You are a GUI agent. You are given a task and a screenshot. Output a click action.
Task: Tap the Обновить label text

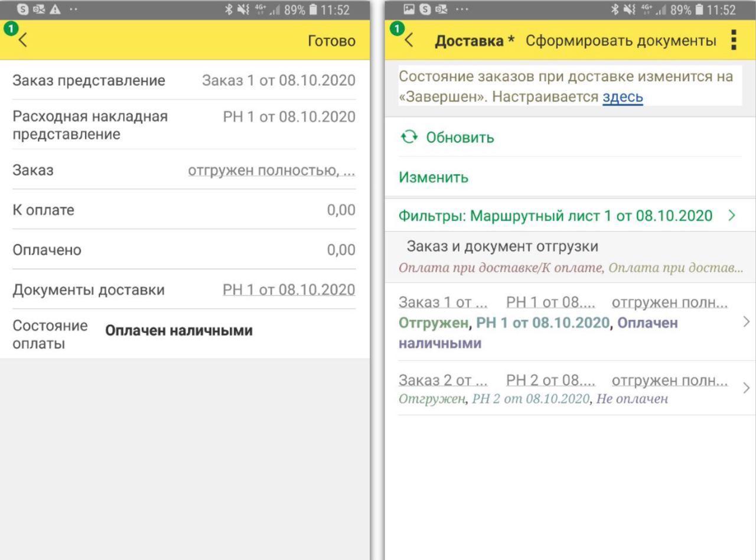[x=460, y=138]
